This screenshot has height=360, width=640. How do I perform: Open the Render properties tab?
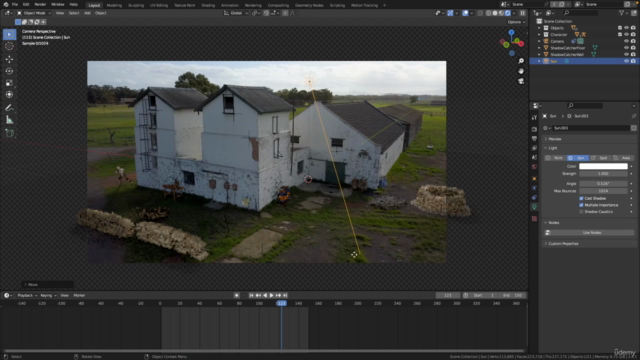pos(534,129)
